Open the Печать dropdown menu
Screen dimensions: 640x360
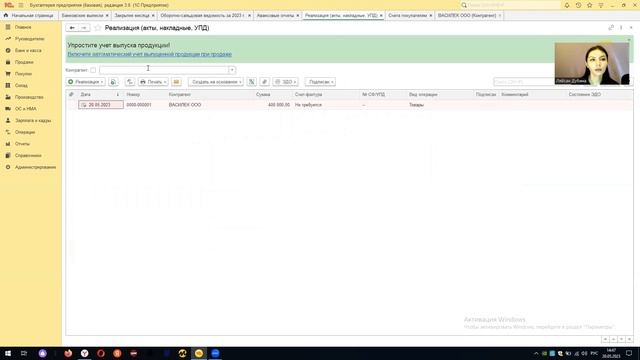pos(153,82)
